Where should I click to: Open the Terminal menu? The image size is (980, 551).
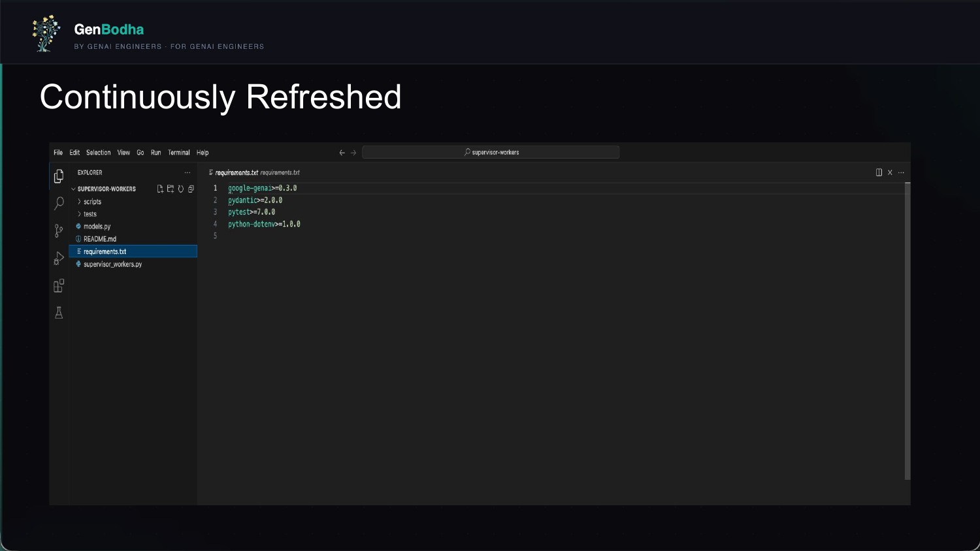tap(178, 153)
